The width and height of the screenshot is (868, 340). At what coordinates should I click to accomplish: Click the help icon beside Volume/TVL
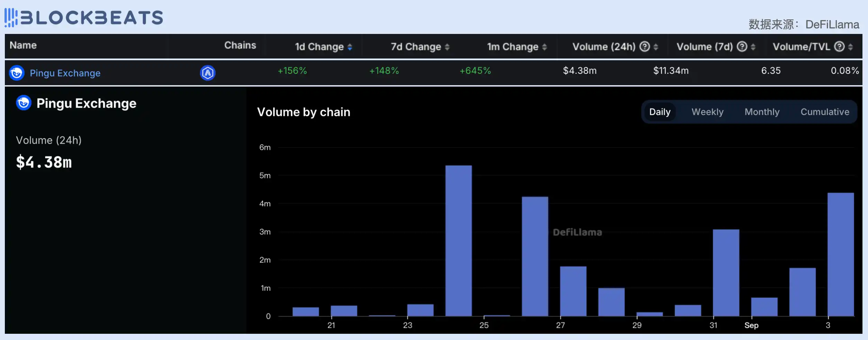[x=839, y=46]
